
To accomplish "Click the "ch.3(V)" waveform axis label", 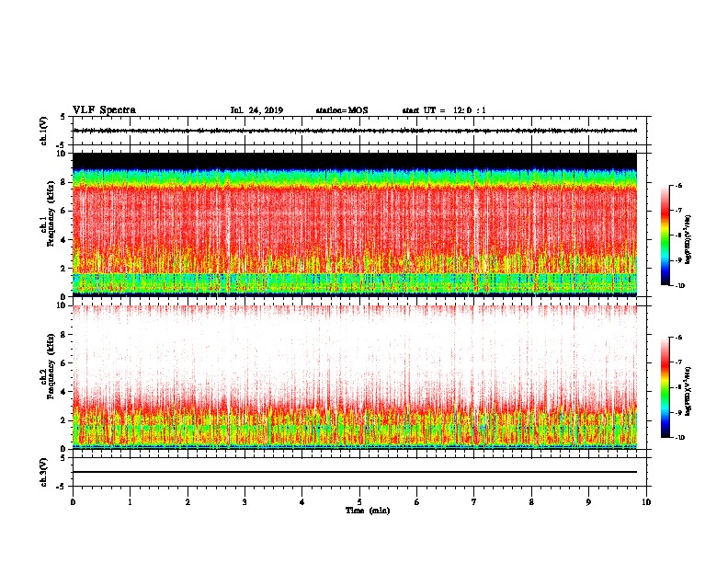I will 43,472.
